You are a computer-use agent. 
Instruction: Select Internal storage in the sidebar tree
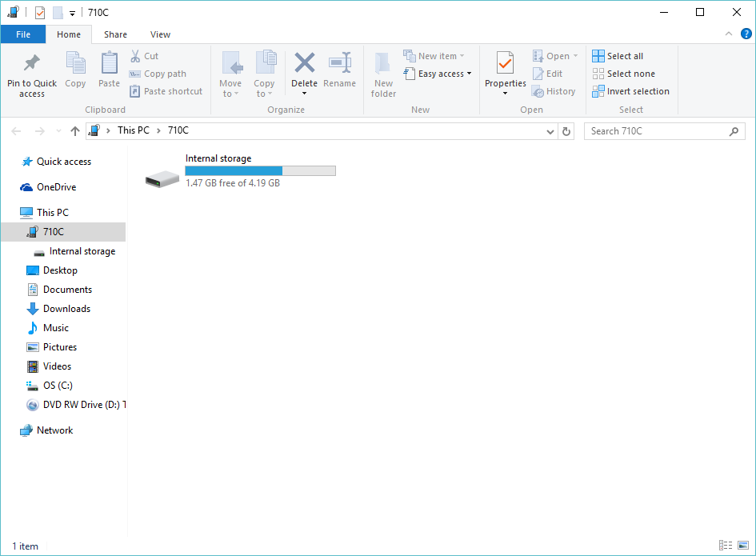tap(74, 251)
